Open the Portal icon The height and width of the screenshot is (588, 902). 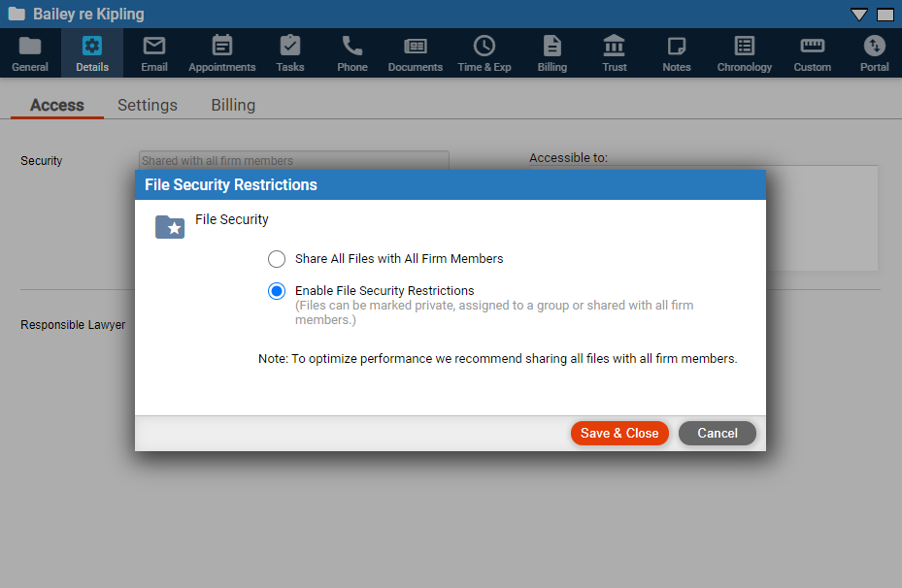click(875, 46)
